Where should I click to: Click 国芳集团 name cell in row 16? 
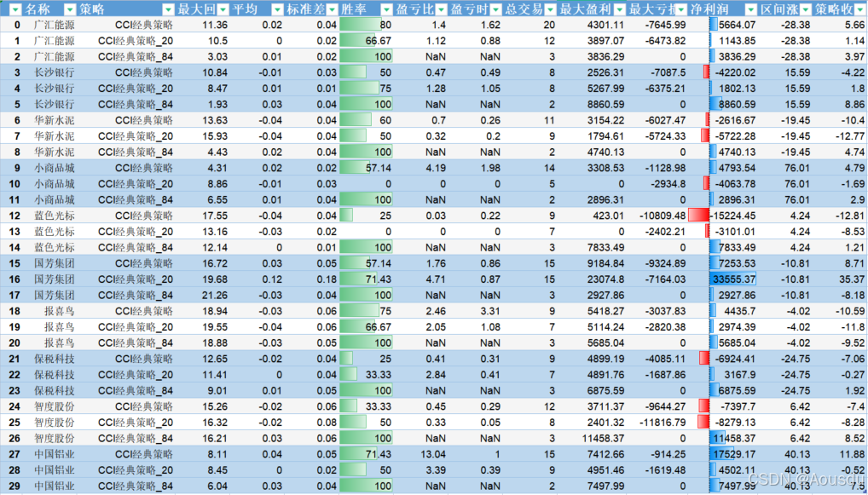point(55,279)
